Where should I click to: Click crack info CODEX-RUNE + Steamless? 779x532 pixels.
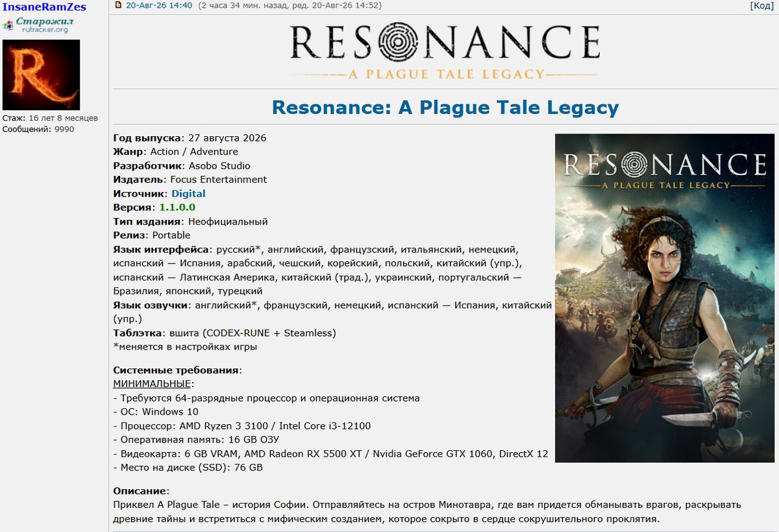coord(269,333)
